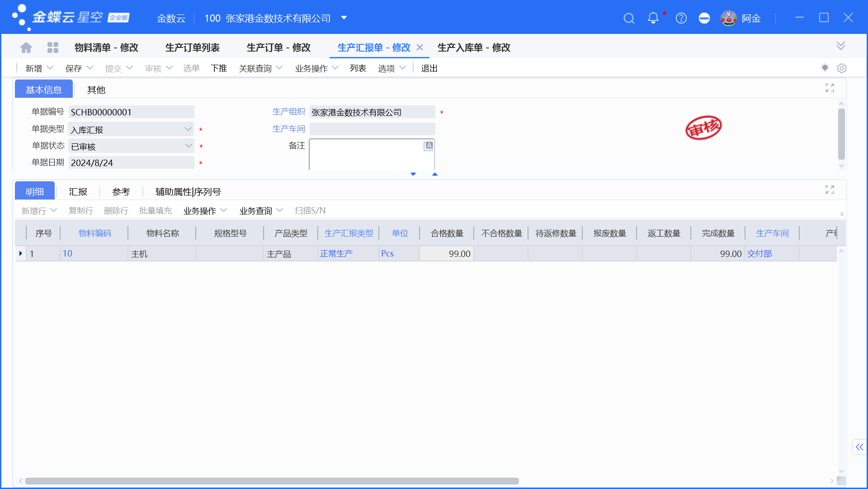Click the user avatar 阿金

[728, 18]
